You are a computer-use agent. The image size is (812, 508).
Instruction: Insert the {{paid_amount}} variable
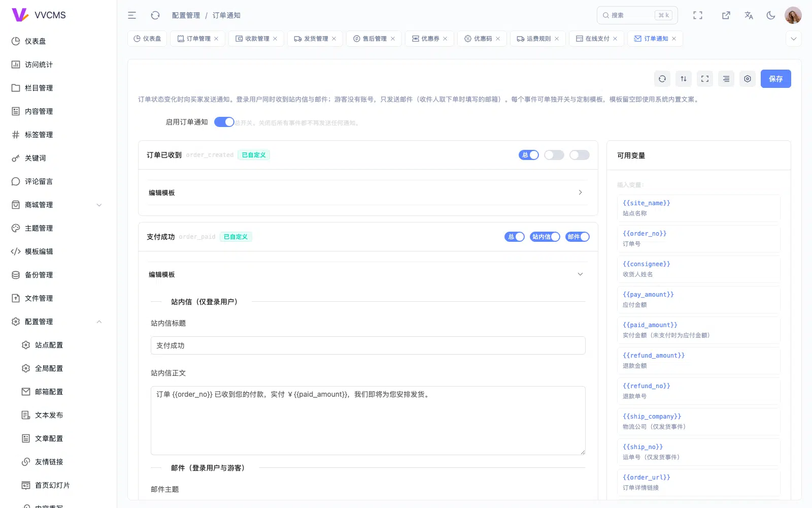[698, 330]
